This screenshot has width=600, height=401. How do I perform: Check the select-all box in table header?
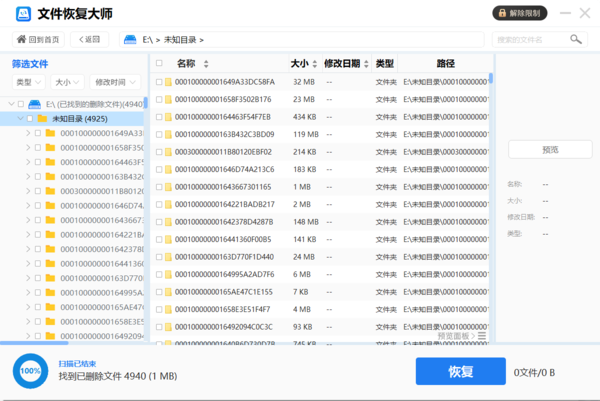pyautogui.click(x=159, y=64)
